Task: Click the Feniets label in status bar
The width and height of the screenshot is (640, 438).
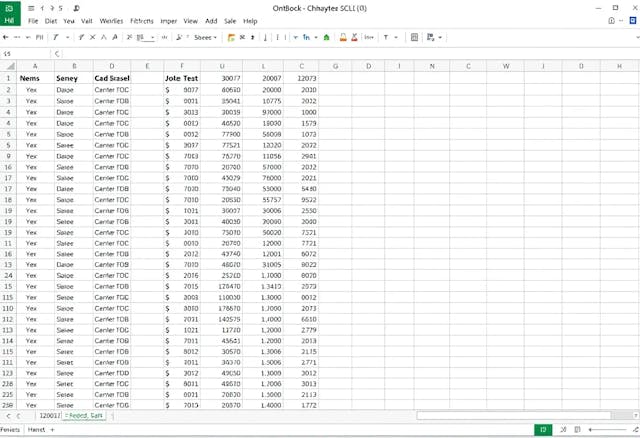Action: (10, 429)
